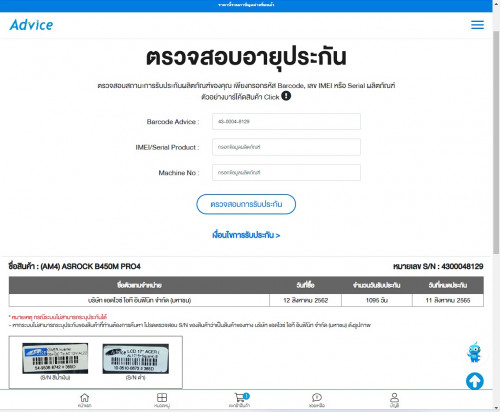Click the Advice logo
This screenshot has height=412, width=500.
click(x=31, y=25)
